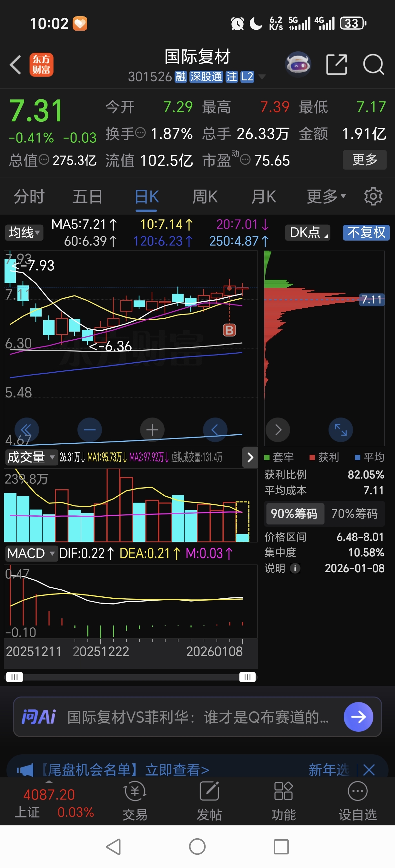Viewport: 395px width, 868px height.
Task: Open 交易 trade icon in bottom bar
Action: coord(135,801)
